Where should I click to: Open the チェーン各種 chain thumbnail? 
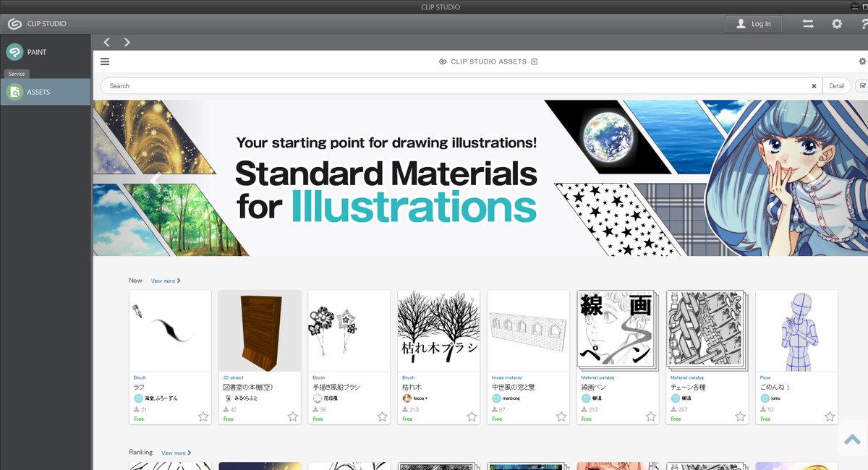click(707, 331)
